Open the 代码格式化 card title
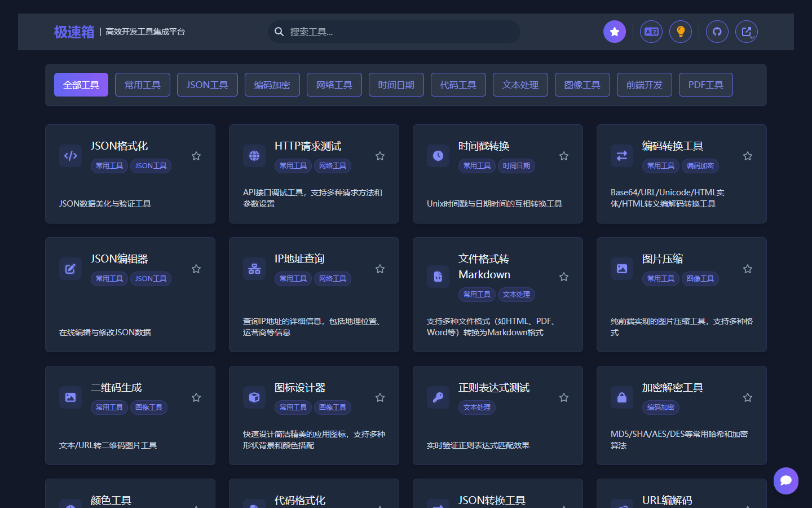The width and height of the screenshot is (812, 508). click(300, 501)
